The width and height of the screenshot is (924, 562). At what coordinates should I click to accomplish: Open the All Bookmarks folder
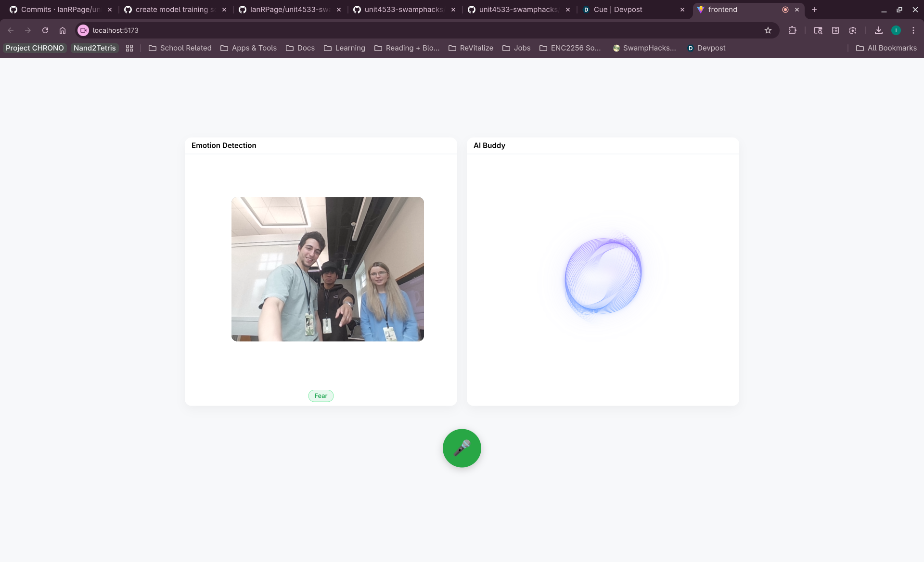coord(886,48)
